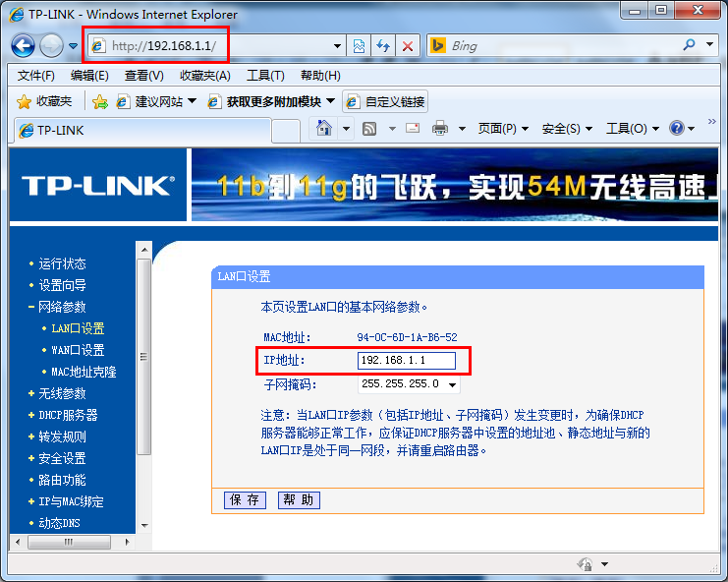The height and width of the screenshot is (582, 728).
Task: Open 运行状态 in the sidebar
Action: (x=62, y=263)
